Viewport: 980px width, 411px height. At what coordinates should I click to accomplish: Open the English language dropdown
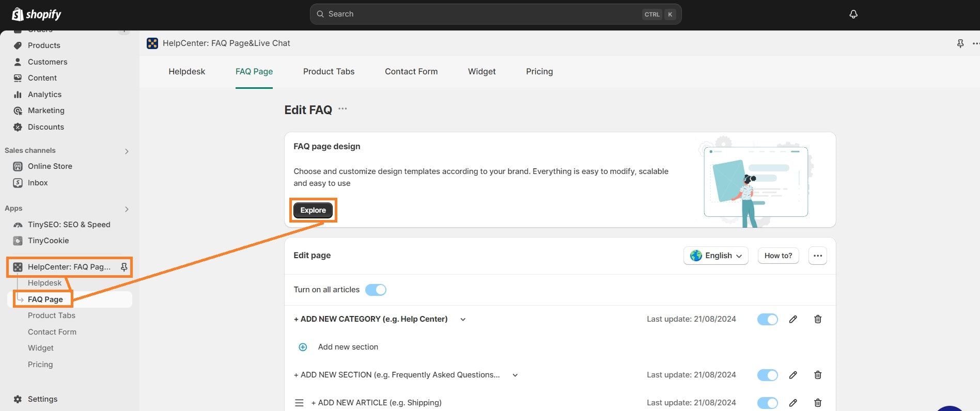click(716, 256)
